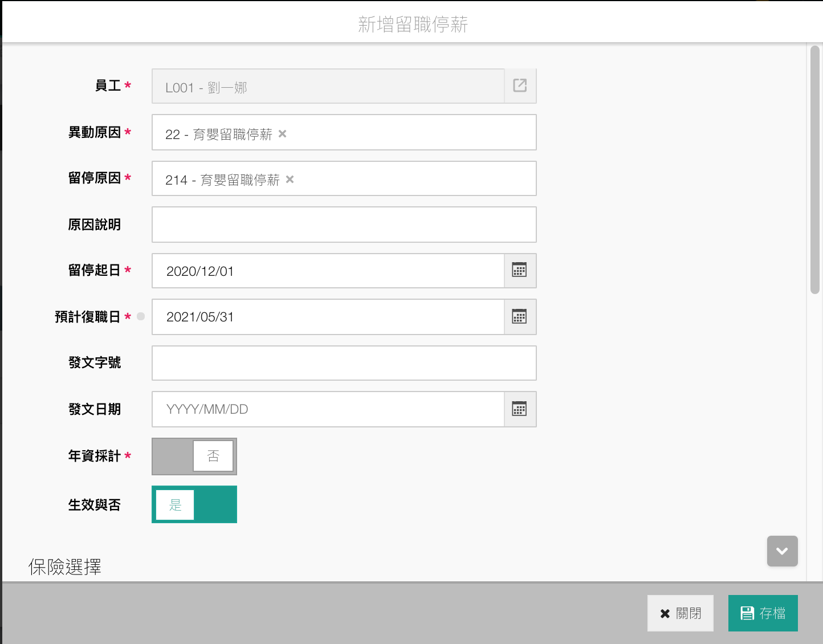Viewport: 823px width, 644px height.
Task: Toggle the 生效與否 switch off
Action: (x=194, y=504)
